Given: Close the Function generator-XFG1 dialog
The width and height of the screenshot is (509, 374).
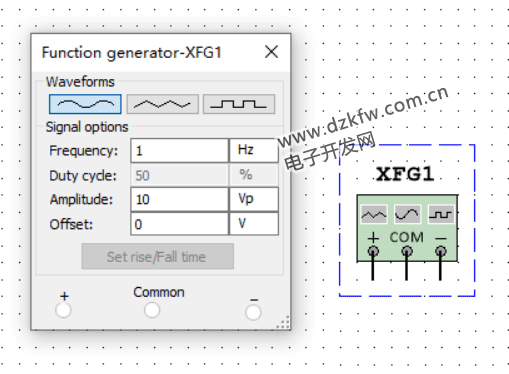Looking at the screenshot, I should (271, 52).
